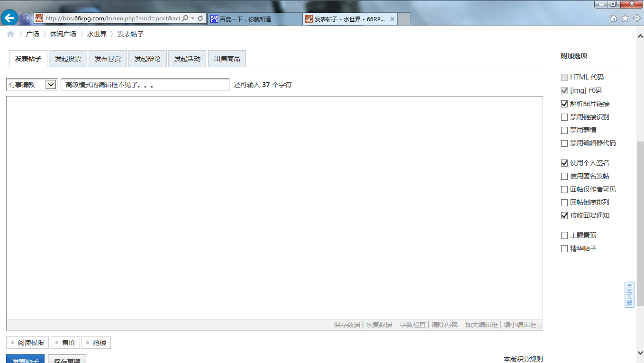
Task: Click 清除内容 link under editor
Action: (444, 325)
